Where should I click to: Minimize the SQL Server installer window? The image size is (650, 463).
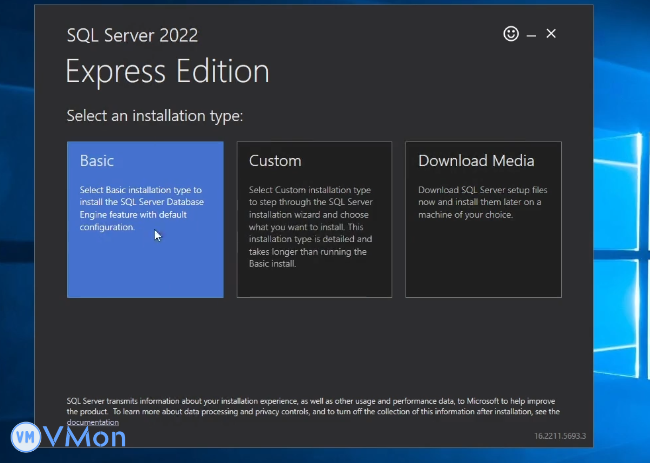point(532,35)
